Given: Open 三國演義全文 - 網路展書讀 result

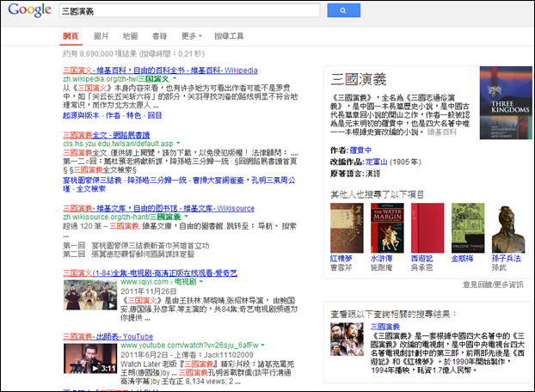Looking at the screenshot, I should [x=107, y=135].
